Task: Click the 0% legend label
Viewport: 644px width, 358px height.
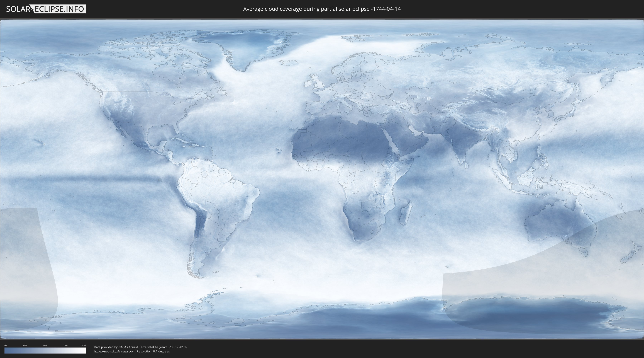Action: (6, 345)
